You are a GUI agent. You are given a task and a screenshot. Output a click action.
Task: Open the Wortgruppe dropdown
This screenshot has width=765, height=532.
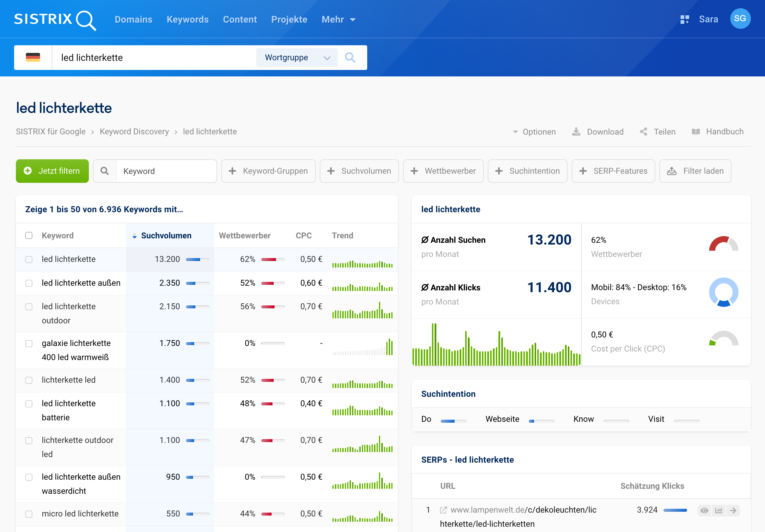click(297, 58)
